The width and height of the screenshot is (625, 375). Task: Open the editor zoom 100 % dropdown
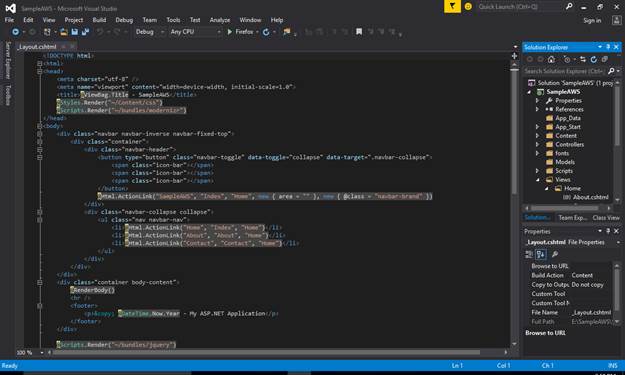tap(41, 353)
